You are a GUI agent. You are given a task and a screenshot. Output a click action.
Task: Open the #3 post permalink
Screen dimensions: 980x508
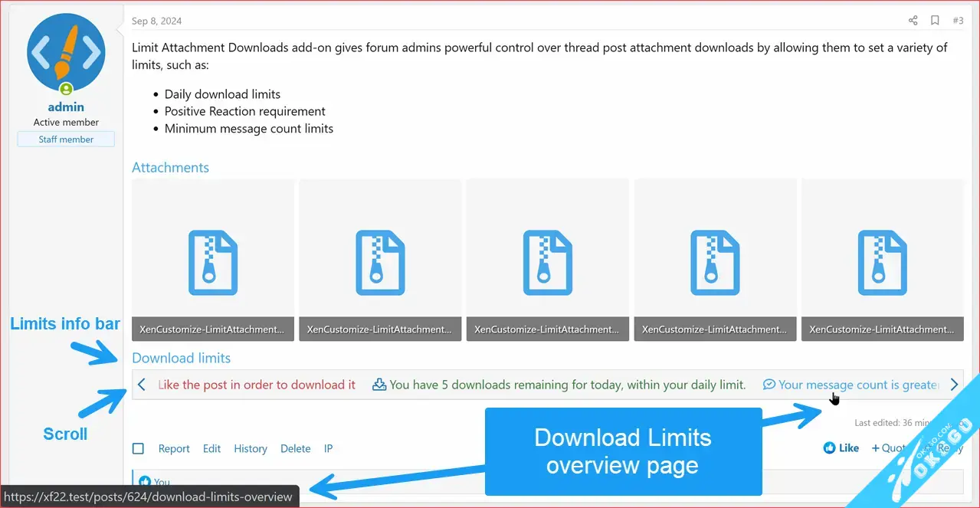point(958,21)
